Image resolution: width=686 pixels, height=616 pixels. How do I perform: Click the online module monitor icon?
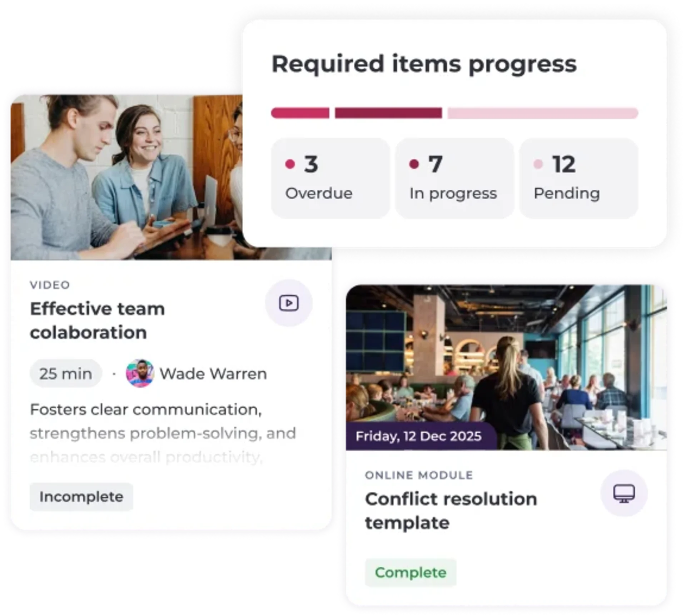point(624,493)
